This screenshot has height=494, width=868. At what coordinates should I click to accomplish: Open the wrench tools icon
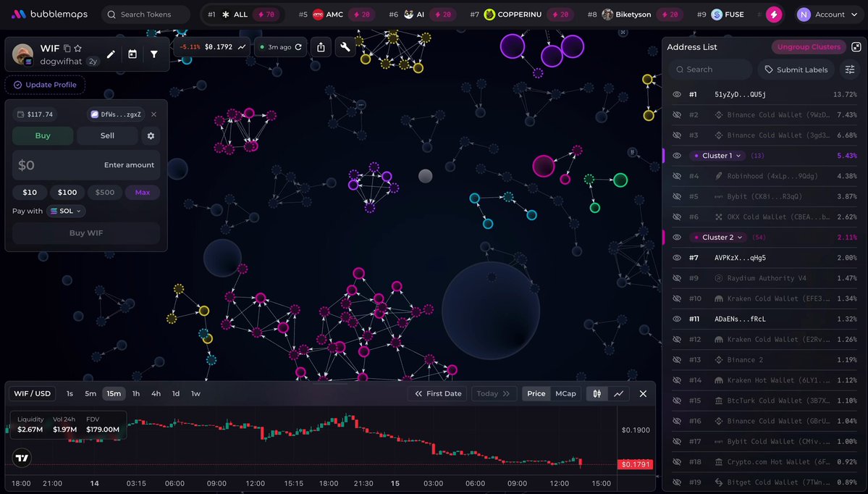pos(345,47)
